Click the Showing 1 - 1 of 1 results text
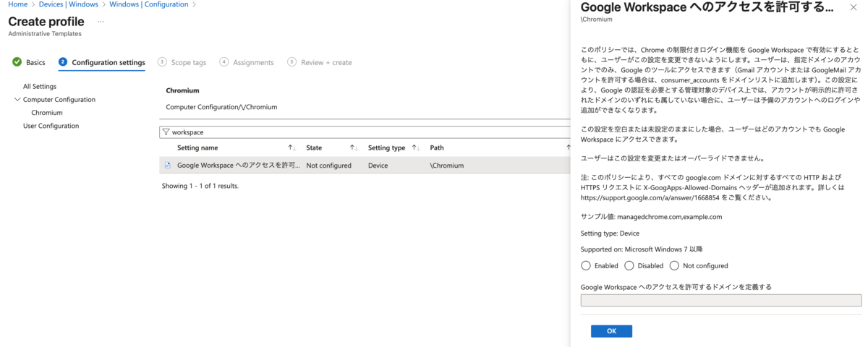 click(x=200, y=186)
